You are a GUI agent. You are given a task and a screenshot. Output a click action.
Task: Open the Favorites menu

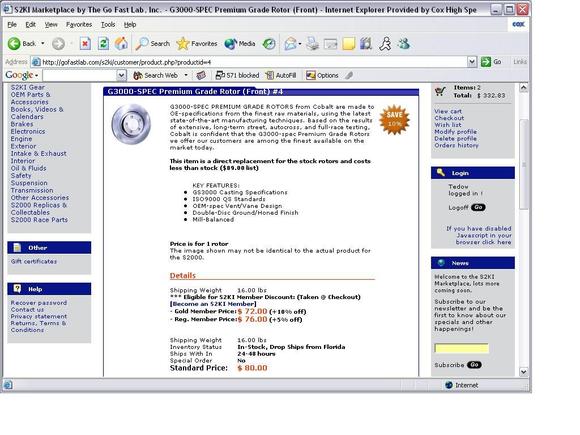79,25
